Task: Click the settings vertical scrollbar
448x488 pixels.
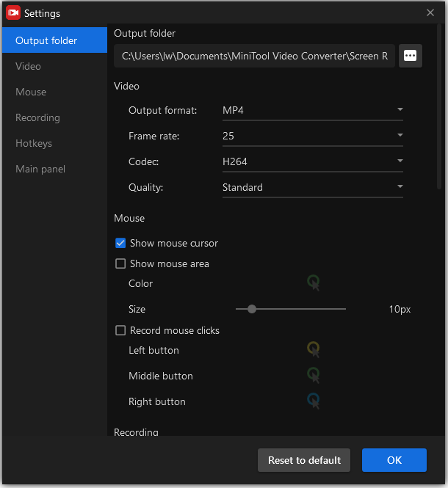Action: tap(439, 106)
